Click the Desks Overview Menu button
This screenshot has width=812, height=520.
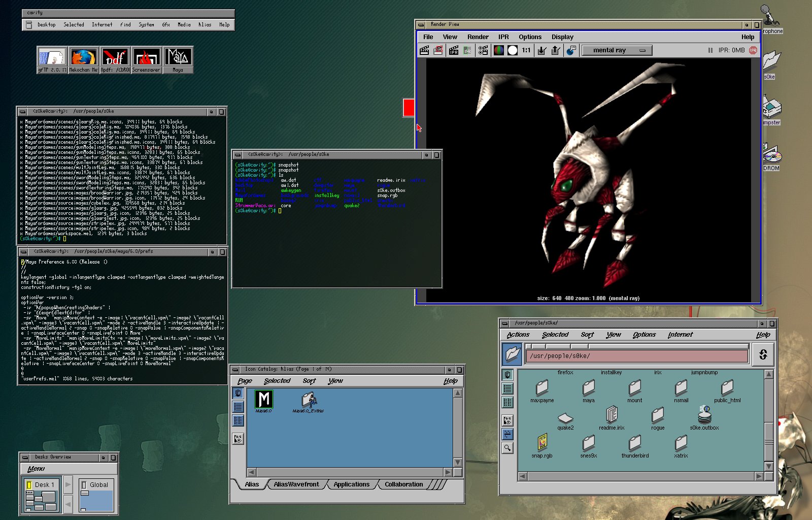pos(36,469)
